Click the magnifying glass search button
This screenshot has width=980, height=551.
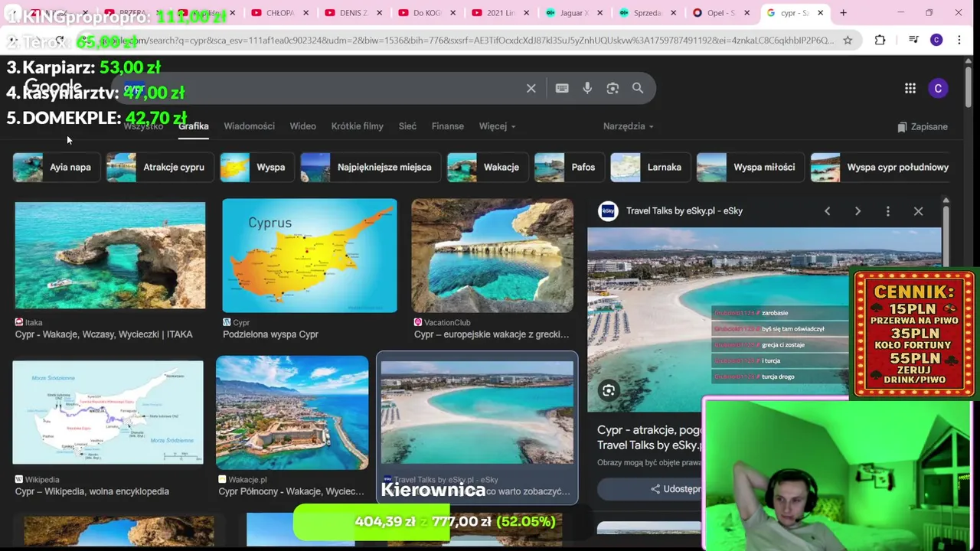638,88
